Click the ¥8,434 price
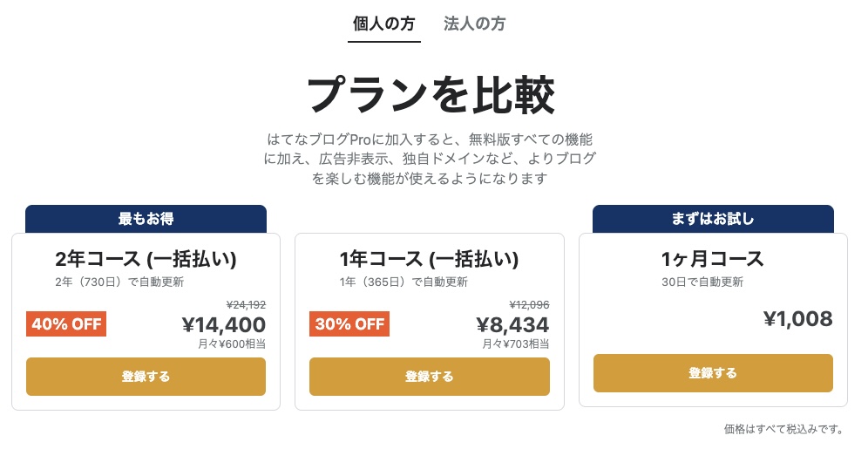 [x=512, y=325]
